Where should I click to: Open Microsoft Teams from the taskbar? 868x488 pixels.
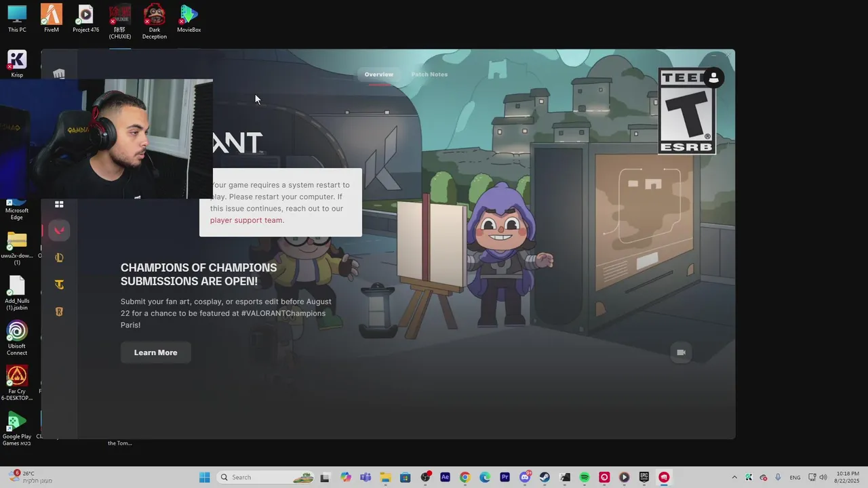click(366, 477)
